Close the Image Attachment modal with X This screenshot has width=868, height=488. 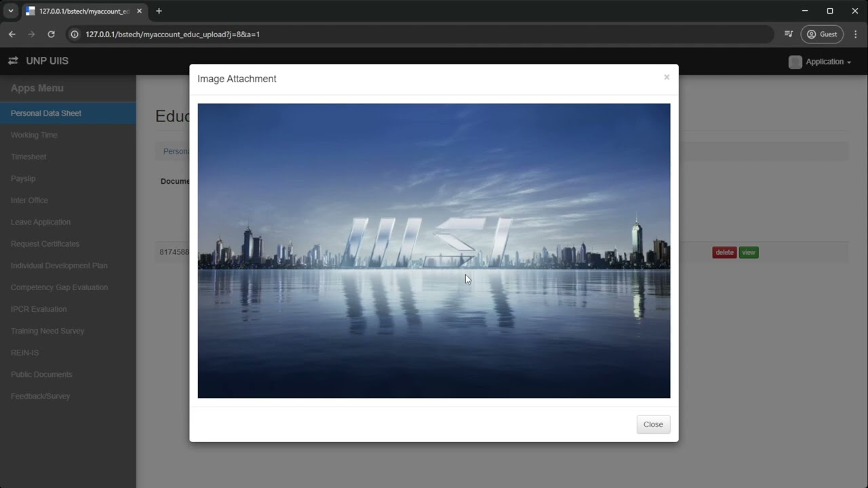point(667,77)
